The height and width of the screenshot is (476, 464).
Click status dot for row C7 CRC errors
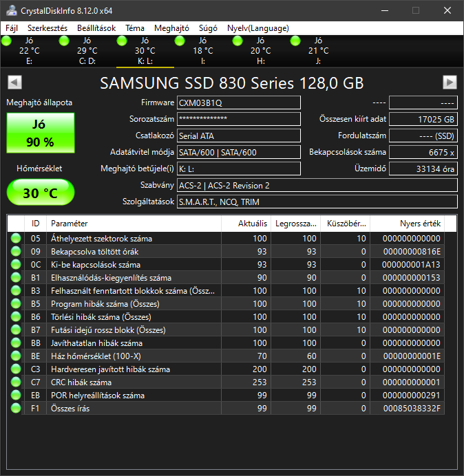tap(16, 382)
